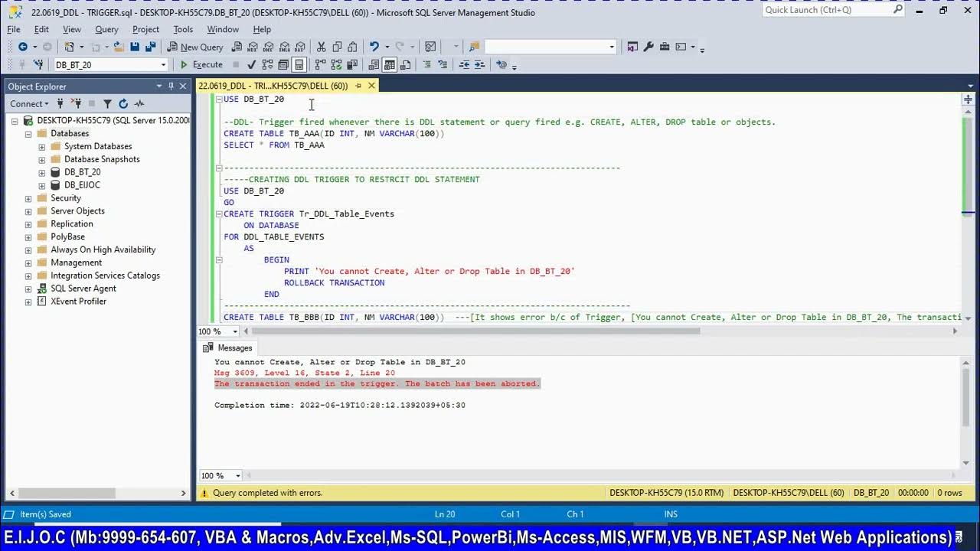The width and height of the screenshot is (980, 551).
Task: Cut the selection using scissors icon
Action: 321,47
